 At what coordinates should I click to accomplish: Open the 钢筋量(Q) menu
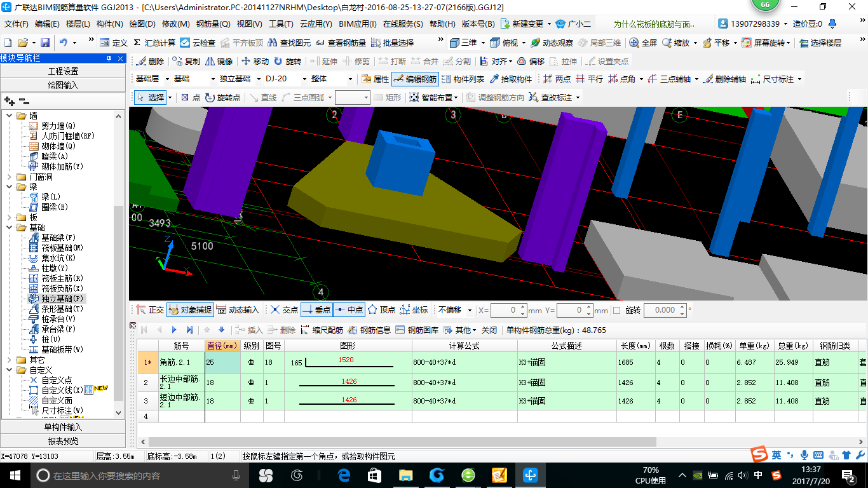[x=213, y=24]
